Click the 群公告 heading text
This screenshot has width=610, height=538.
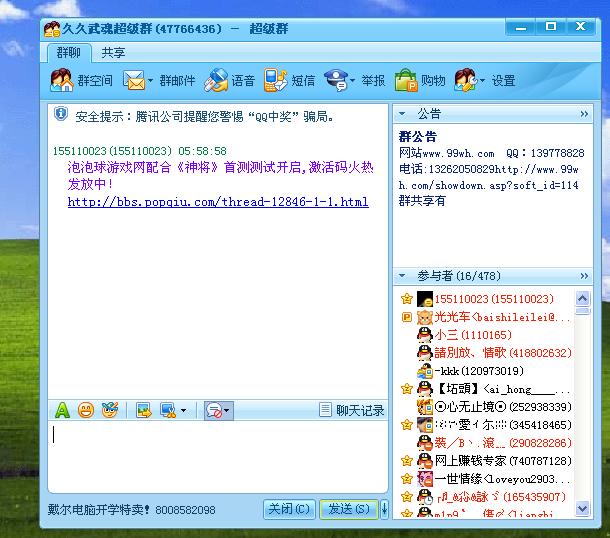click(x=417, y=137)
